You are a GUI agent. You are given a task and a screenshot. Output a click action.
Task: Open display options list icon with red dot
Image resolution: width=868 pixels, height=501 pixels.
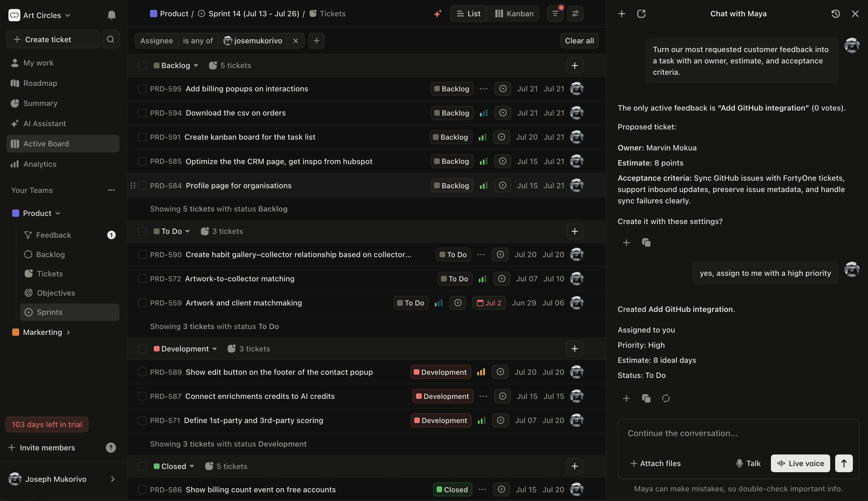(555, 14)
